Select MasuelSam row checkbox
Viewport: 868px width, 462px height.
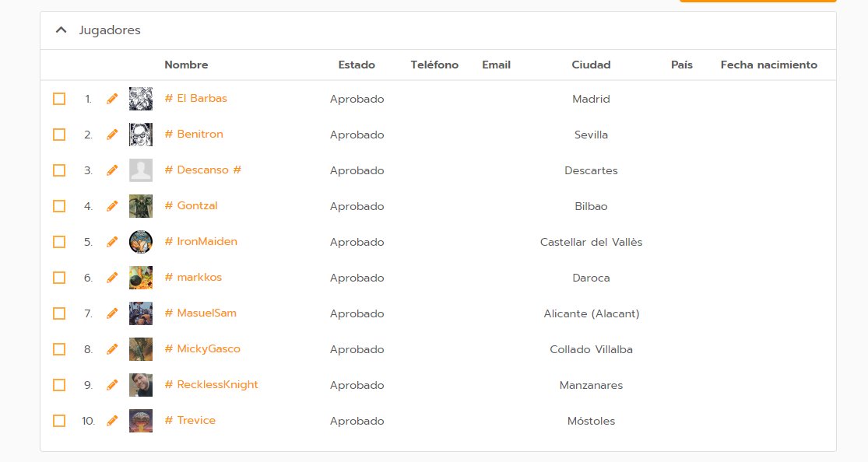tap(59, 313)
